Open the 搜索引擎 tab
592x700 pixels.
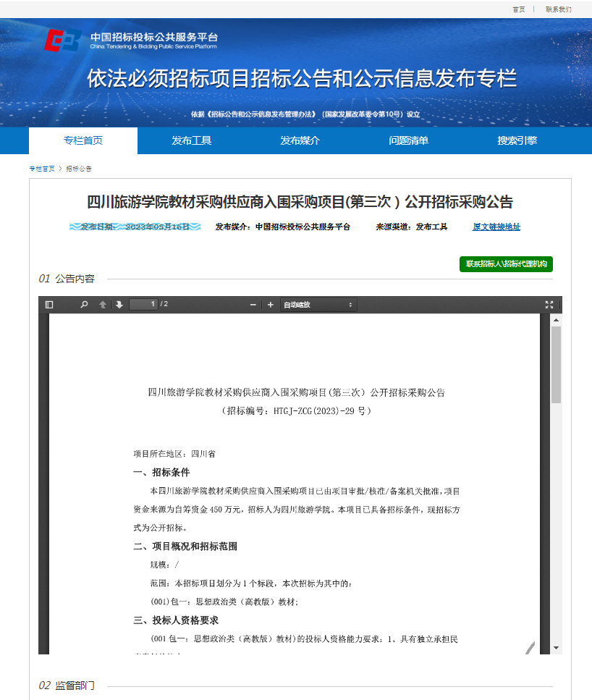[x=517, y=140]
